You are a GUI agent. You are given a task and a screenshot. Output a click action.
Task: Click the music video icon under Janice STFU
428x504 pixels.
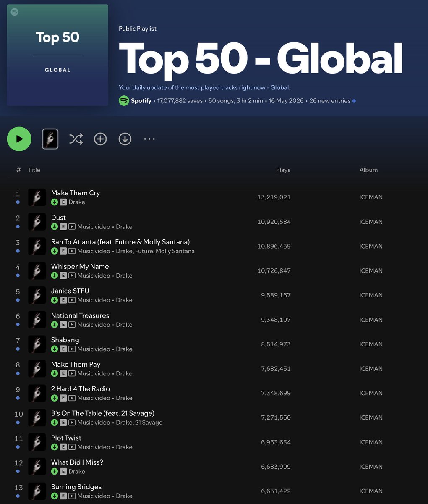pos(72,300)
